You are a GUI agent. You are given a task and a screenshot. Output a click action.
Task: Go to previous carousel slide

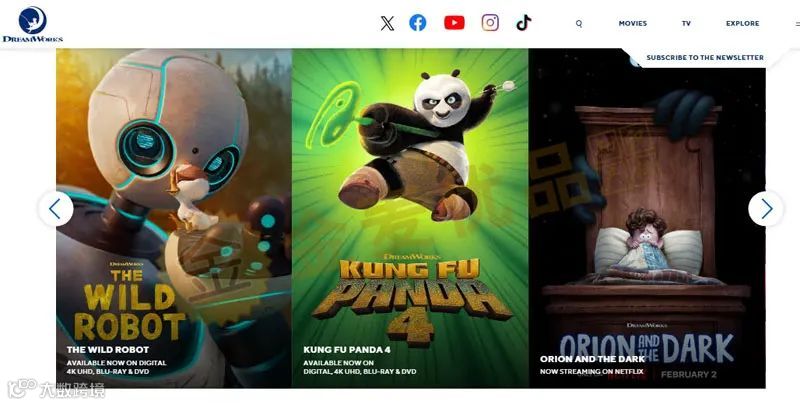point(56,209)
